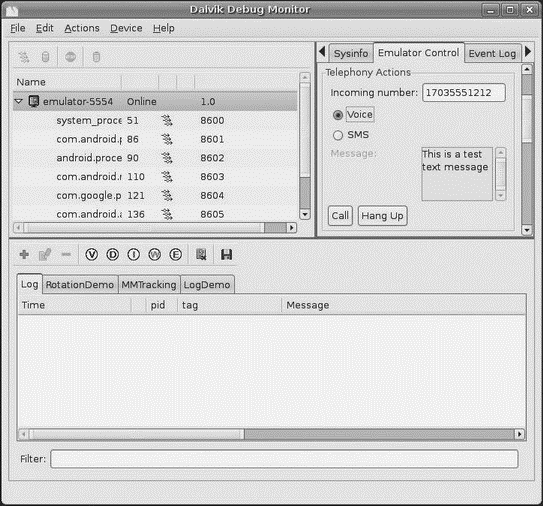The image size is (543, 506).
Task: Click the add log filter plus icon
Action: point(24,255)
